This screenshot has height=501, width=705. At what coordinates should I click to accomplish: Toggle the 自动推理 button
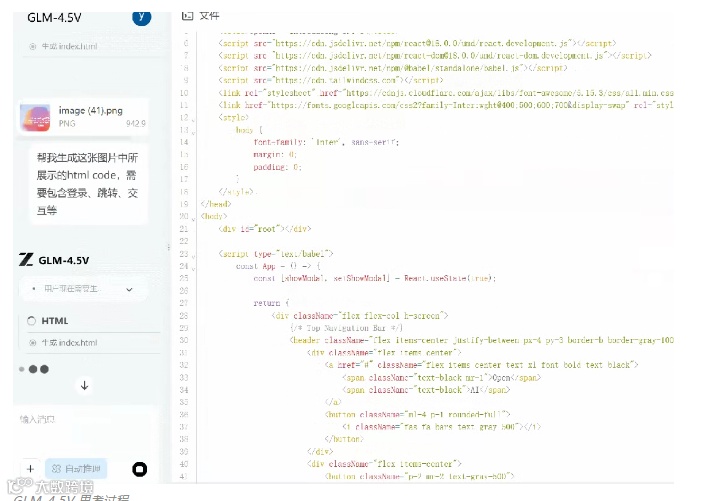click(76, 469)
